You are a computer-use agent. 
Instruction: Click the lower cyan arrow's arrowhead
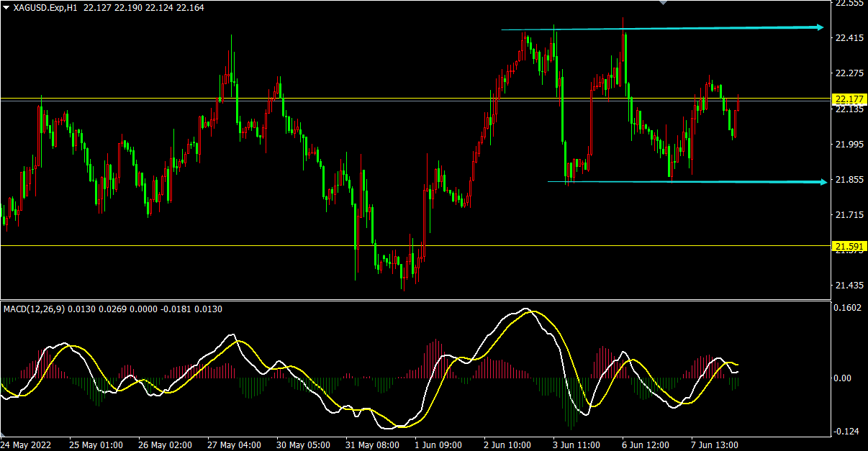(823, 182)
